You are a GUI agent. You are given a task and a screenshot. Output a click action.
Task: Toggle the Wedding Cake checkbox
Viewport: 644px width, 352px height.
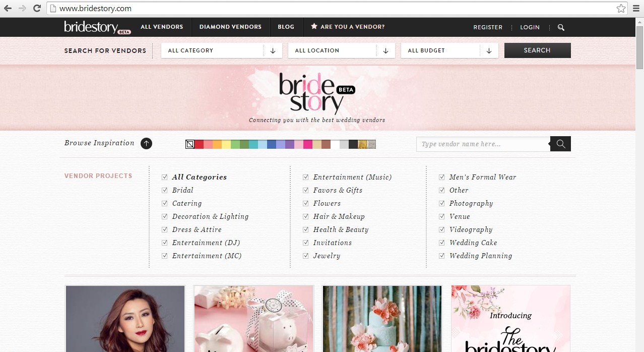click(x=442, y=243)
